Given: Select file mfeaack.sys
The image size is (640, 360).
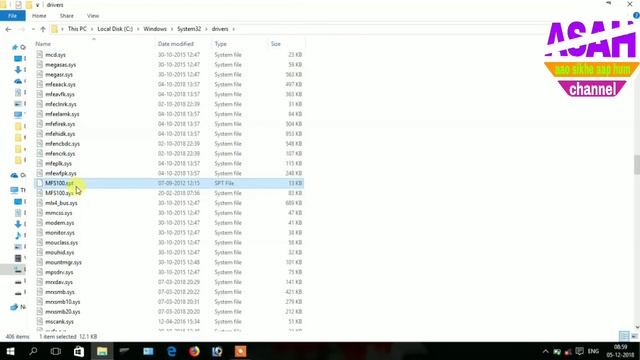Looking at the screenshot, I should tap(60, 84).
